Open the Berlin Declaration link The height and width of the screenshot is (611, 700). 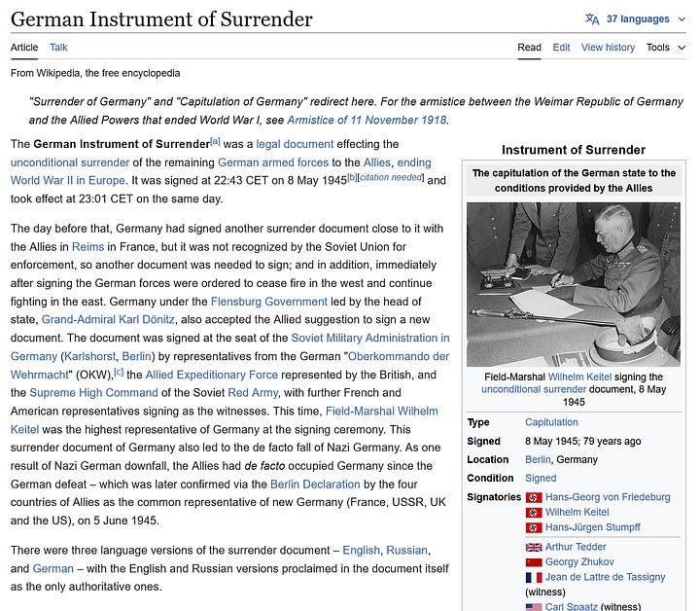pos(315,485)
